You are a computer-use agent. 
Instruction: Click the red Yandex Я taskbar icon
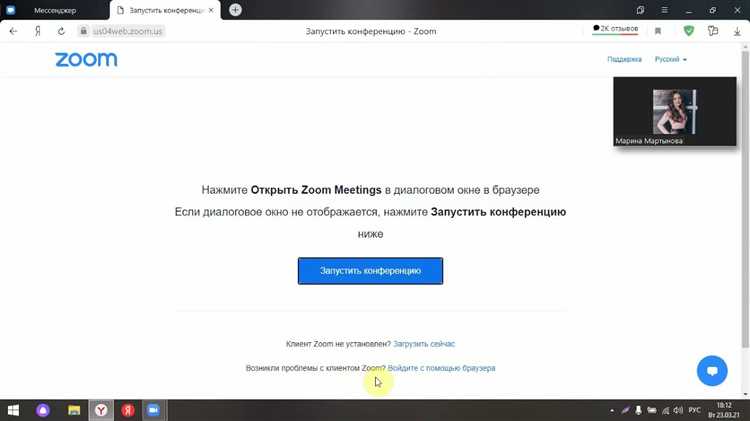(x=127, y=410)
